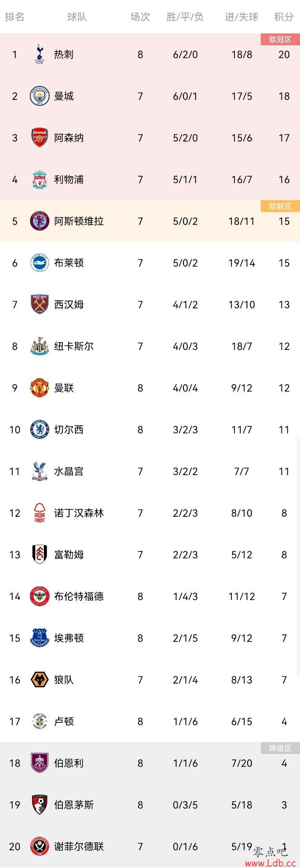This screenshot has width=300, height=868.
Task: Open the www.Ldb.cc watermark link
Action: [x=270, y=863]
